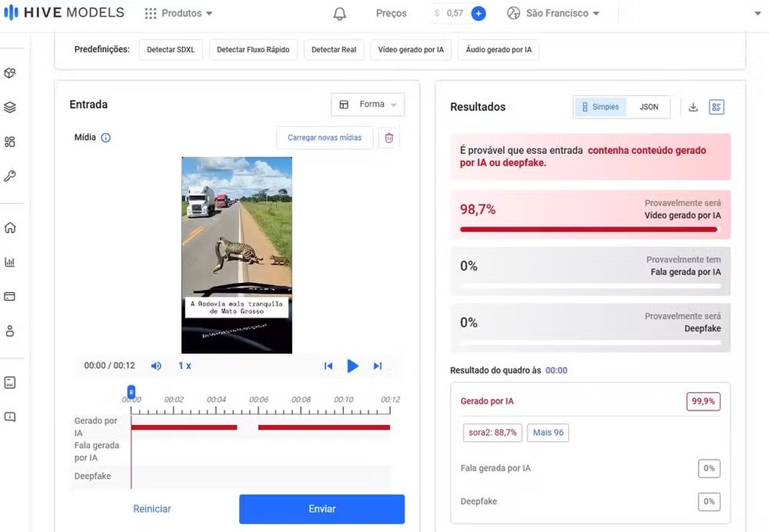
Task: Mute the video volume
Action: pos(156,366)
